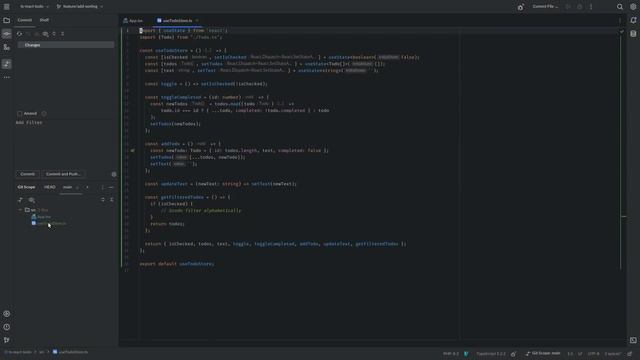The height and width of the screenshot is (360, 640).
Task: Toggle the Amend checkbox
Action: click(20, 113)
